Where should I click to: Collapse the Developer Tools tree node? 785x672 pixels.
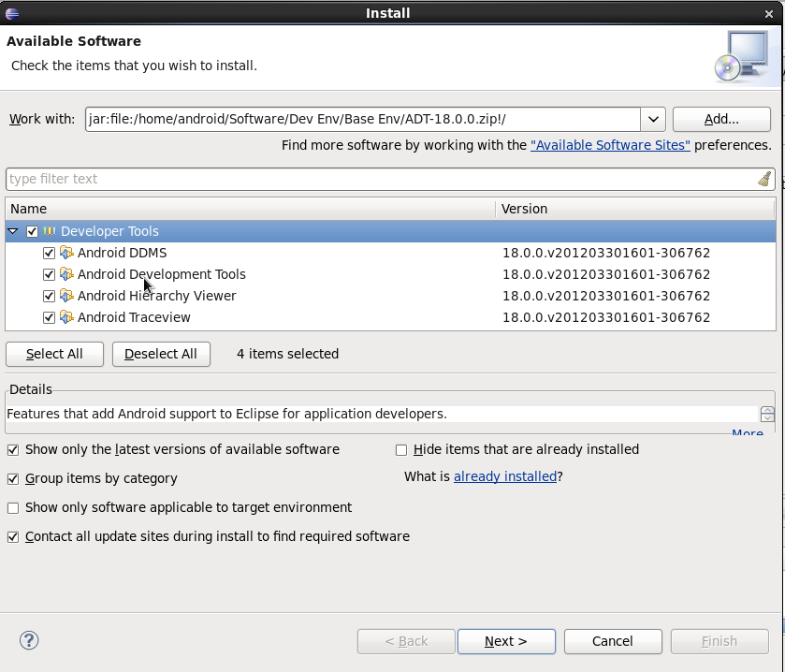[x=13, y=231]
